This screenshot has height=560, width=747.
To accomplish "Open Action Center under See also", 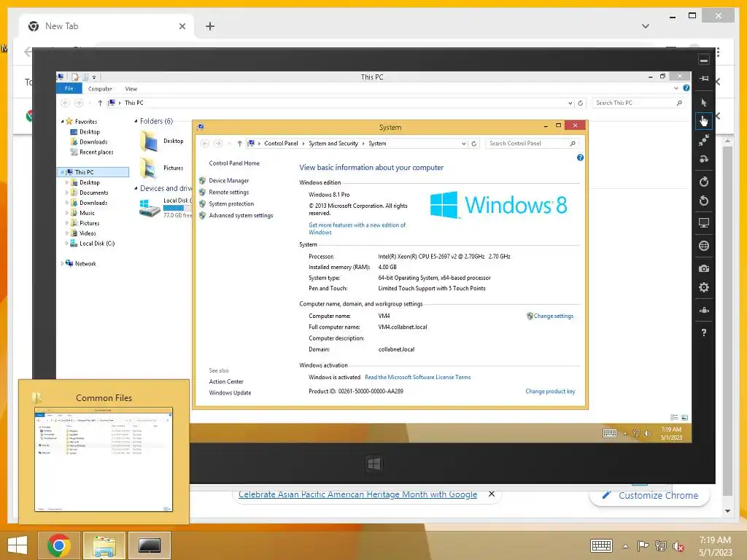I will tap(226, 381).
